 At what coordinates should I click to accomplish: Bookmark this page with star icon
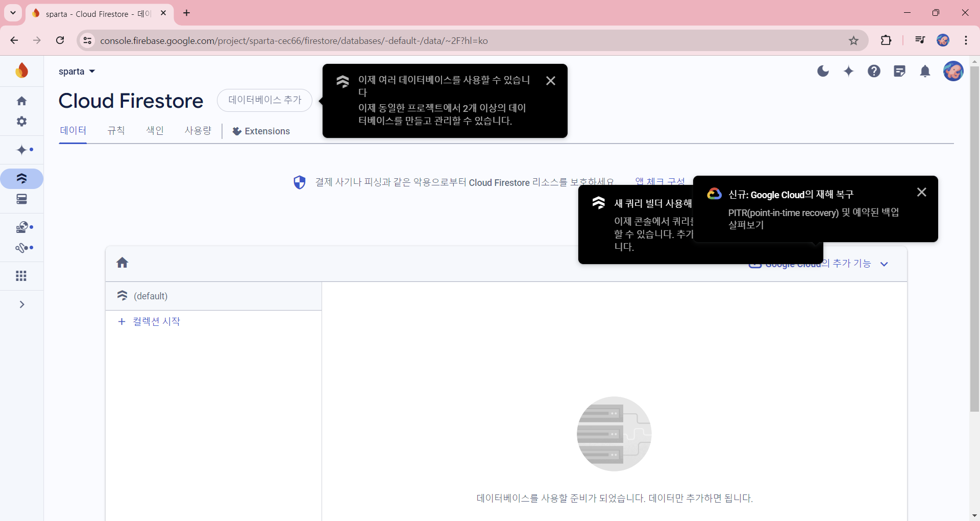pos(853,40)
